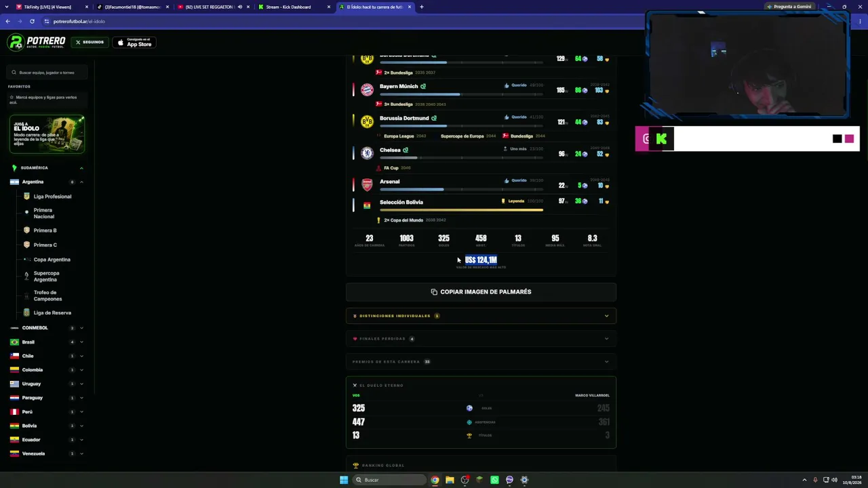Click the Copa del Mundo trophy icon
Screen dimensions: 868x488
pyautogui.click(x=378, y=220)
